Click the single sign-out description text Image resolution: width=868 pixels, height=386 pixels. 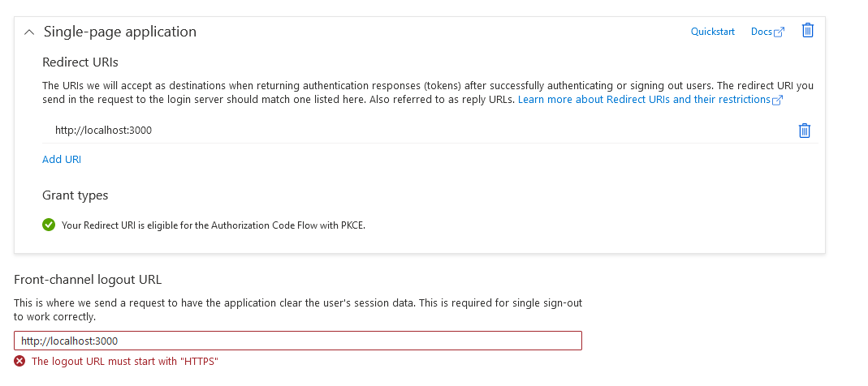[298, 311]
